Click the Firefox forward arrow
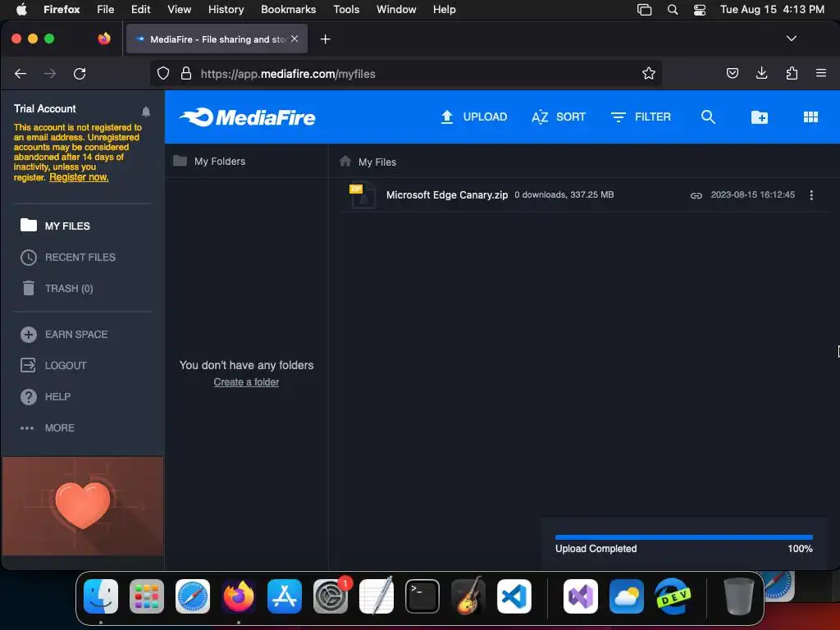 50,73
